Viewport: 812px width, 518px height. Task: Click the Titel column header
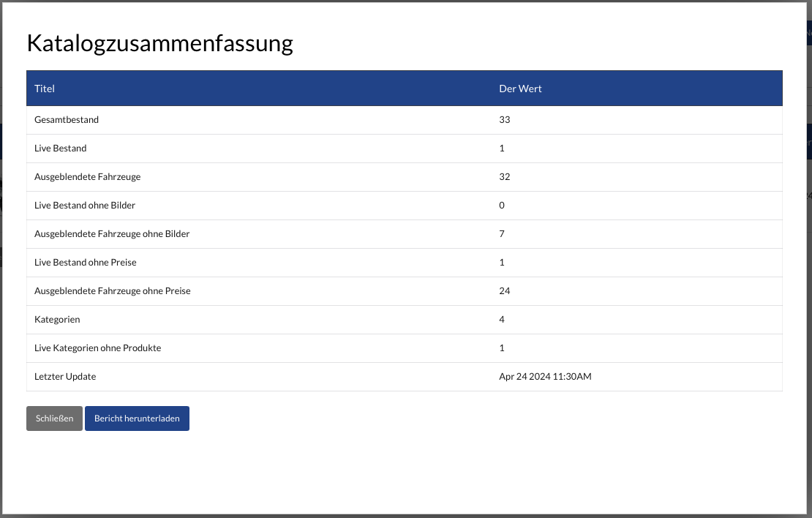[45, 89]
